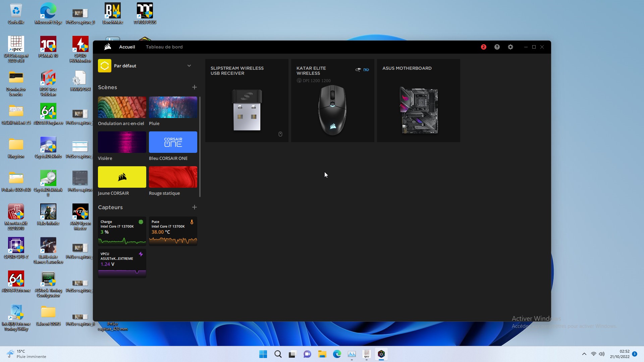Open the iCUE help question mark
The image size is (644, 362).
pyautogui.click(x=497, y=47)
